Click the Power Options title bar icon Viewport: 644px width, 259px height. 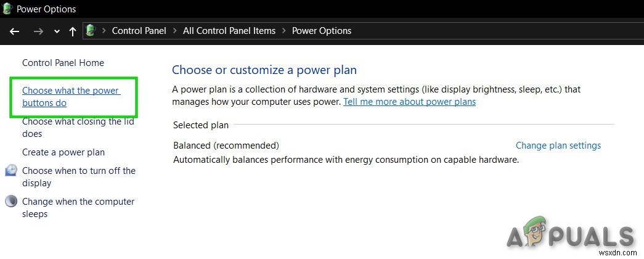[7, 9]
